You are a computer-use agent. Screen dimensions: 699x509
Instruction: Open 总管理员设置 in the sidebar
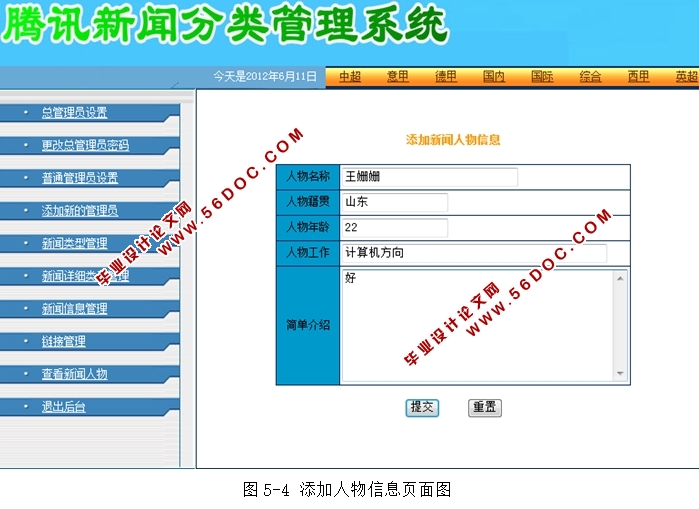pyautogui.click(x=74, y=112)
